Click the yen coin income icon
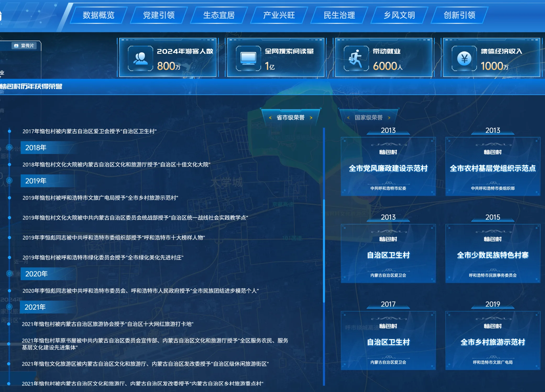The width and height of the screenshot is (545, 392). [x=464, y=58]
